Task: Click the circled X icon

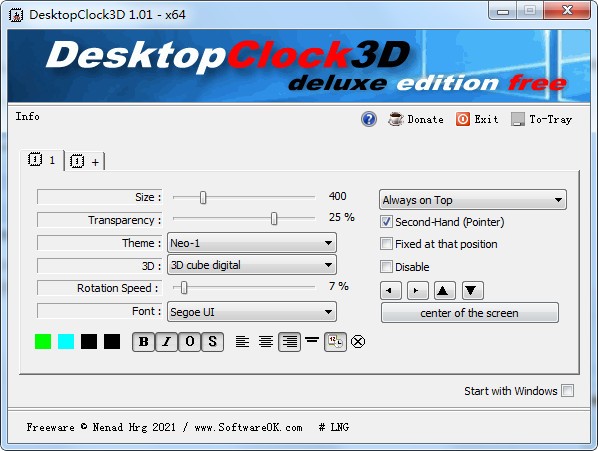Action: (358, 342)
